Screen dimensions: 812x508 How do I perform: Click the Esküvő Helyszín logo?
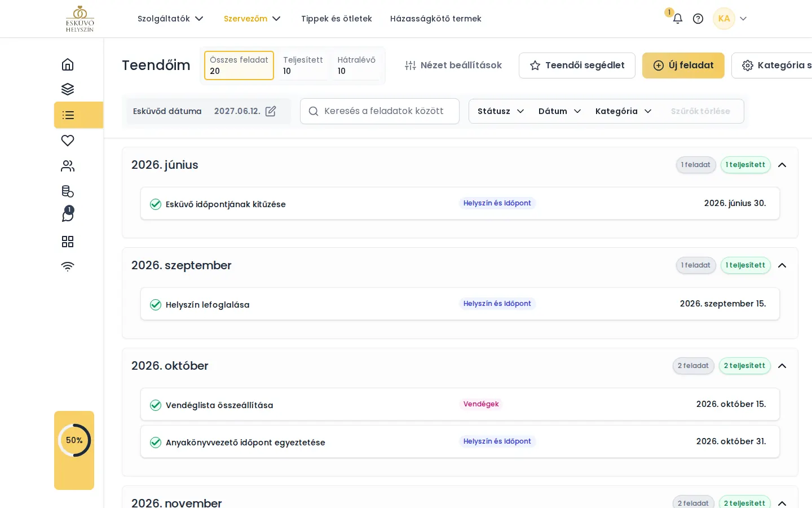(x=80, y=19)
